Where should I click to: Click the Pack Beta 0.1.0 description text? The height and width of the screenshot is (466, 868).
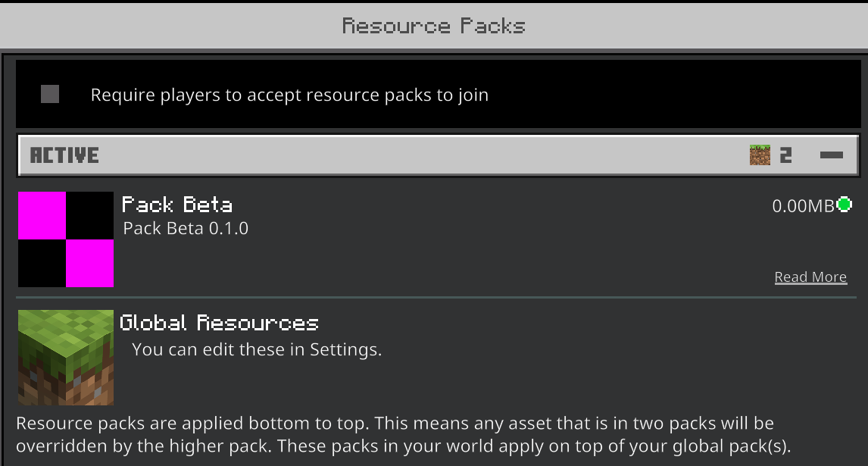pos(186,228)
